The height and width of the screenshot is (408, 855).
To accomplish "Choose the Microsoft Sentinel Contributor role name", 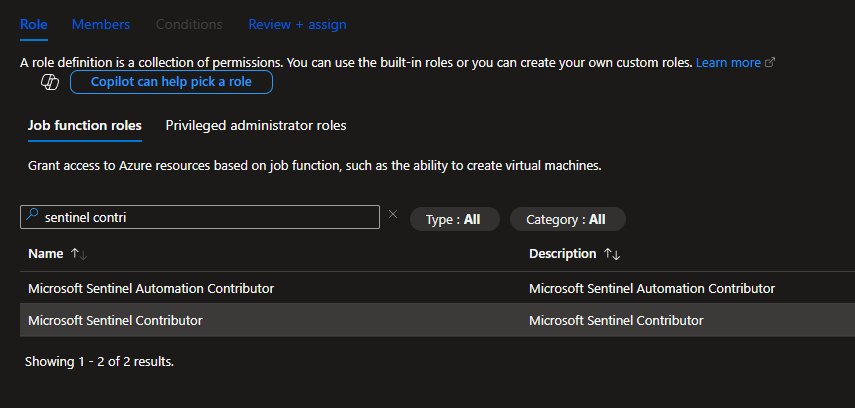I will (115, 320).
